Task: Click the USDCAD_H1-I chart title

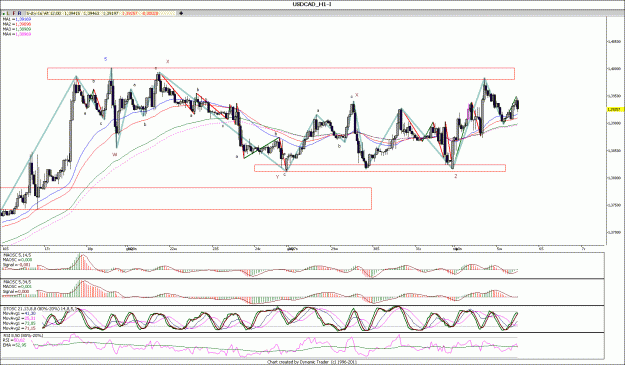Action: pyautogui.click(x=312, y=4)
